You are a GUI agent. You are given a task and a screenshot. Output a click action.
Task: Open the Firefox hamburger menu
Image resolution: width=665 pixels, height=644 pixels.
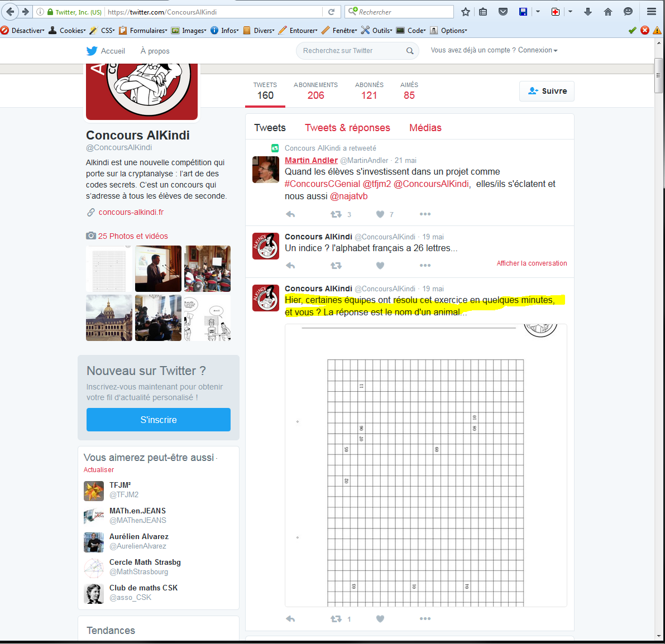click(x=652, y=12)
